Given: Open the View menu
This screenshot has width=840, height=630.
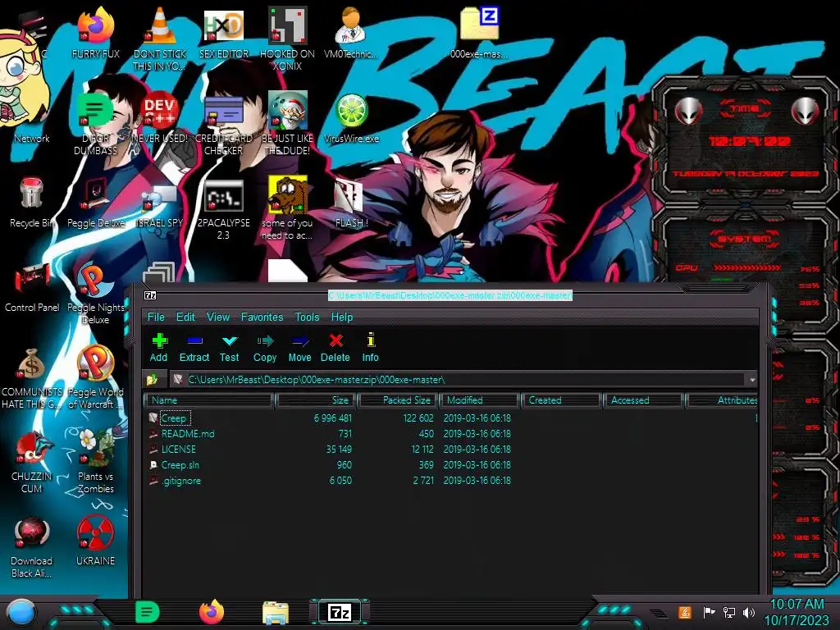Looking at the screenshot, I should 218,317.
